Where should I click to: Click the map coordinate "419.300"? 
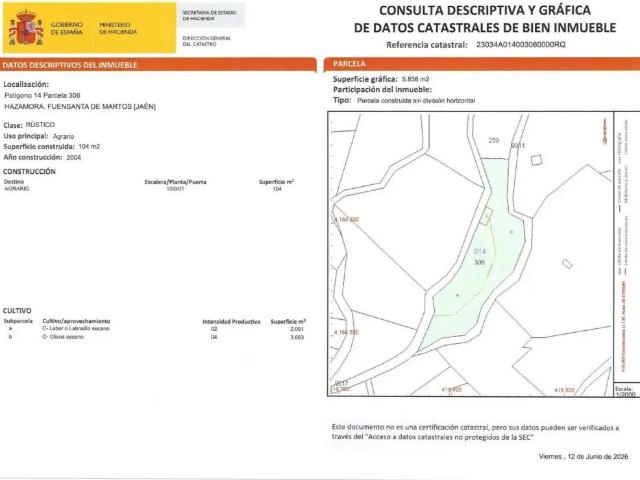[x=564, y=390]
